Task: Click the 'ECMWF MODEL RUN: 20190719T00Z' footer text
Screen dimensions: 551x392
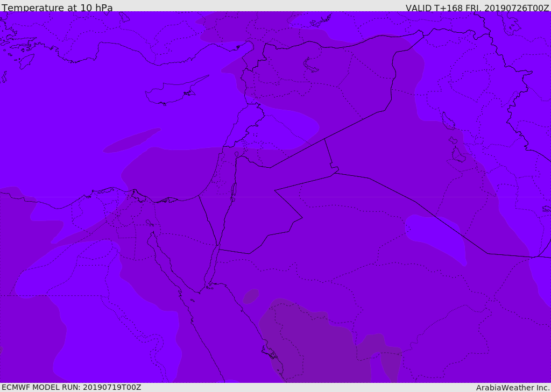Action: coord(72,387)
